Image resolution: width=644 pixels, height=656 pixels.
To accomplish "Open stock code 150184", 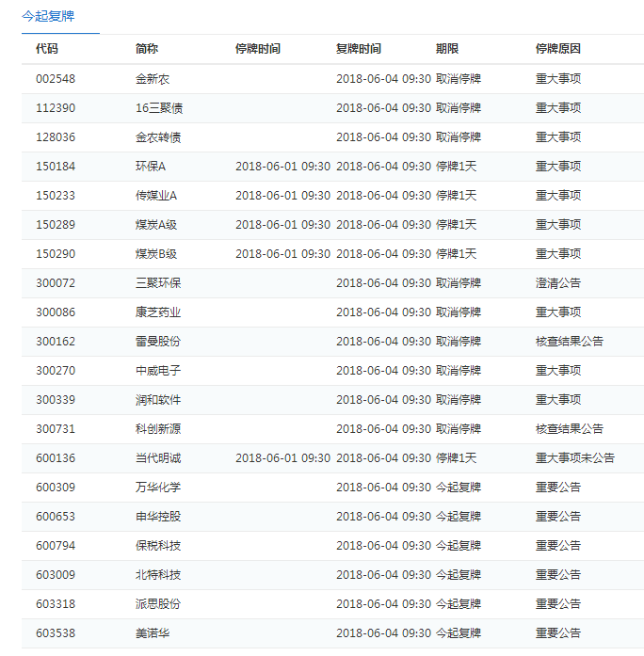I will [x=56, y=167].
